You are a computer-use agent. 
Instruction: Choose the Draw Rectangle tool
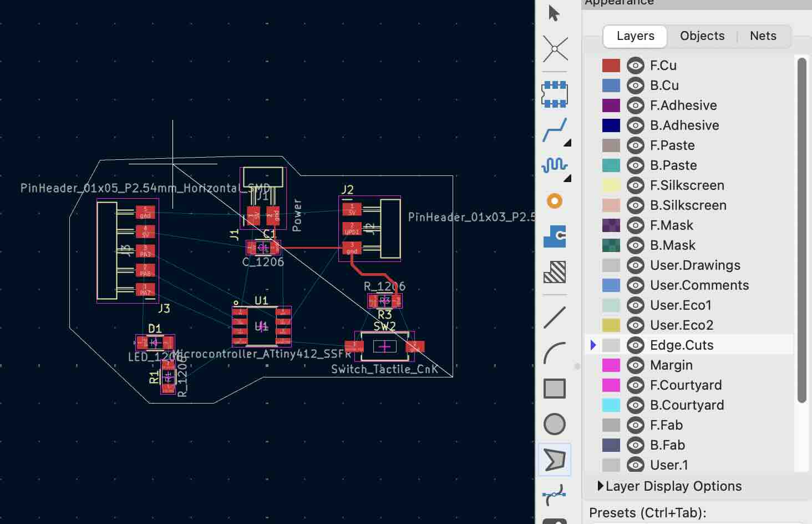click(555, 389)
